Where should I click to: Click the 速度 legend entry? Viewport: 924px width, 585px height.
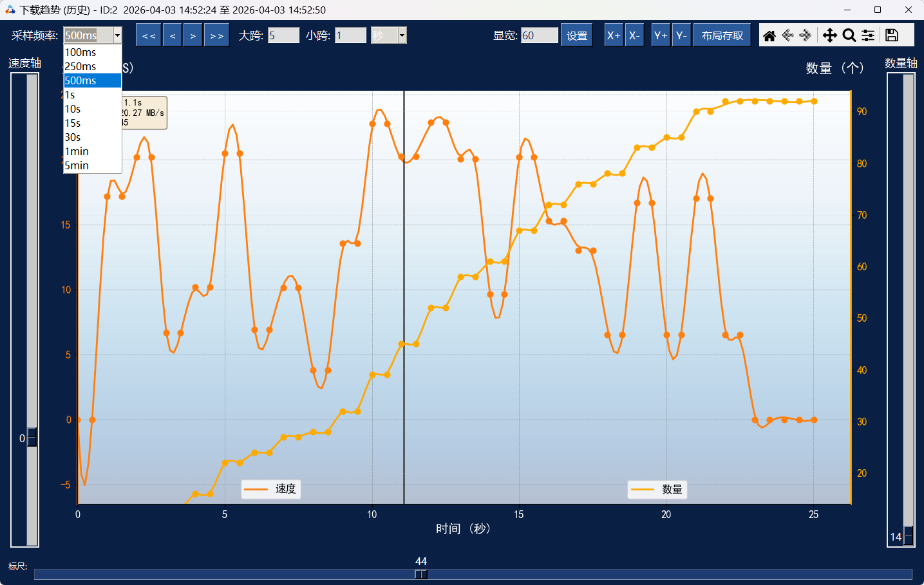pos(271,489)
